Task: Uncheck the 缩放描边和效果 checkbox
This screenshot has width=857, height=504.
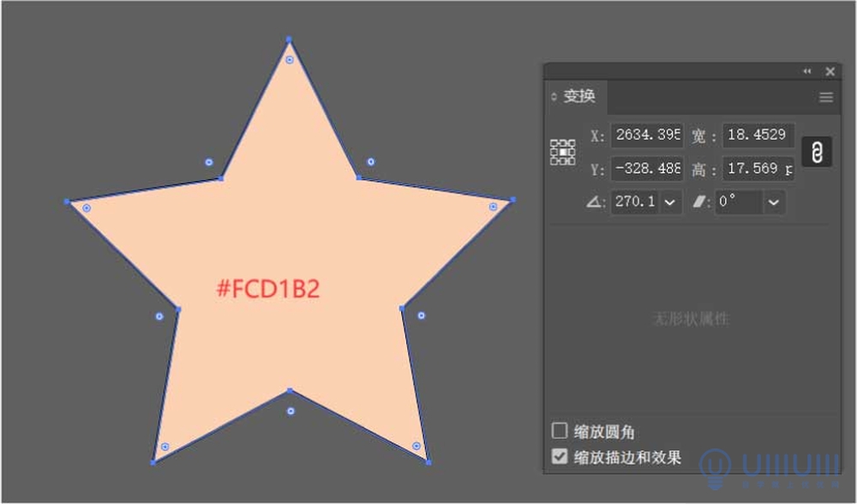Action: [x=559, y=456]
